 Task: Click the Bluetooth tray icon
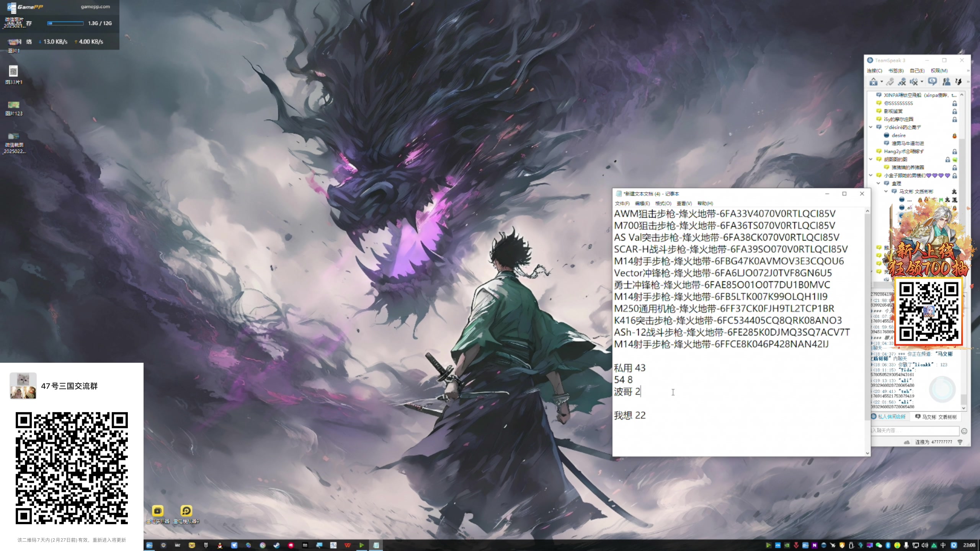point(888,545)
